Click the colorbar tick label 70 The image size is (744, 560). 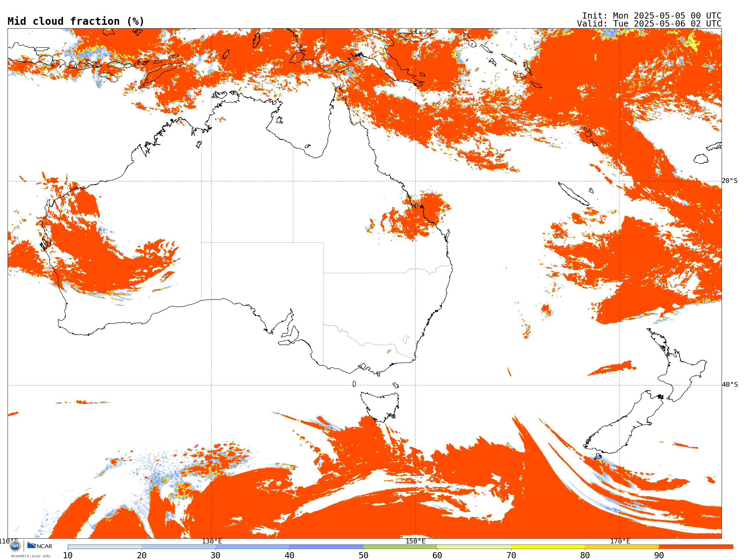[511, 556]
